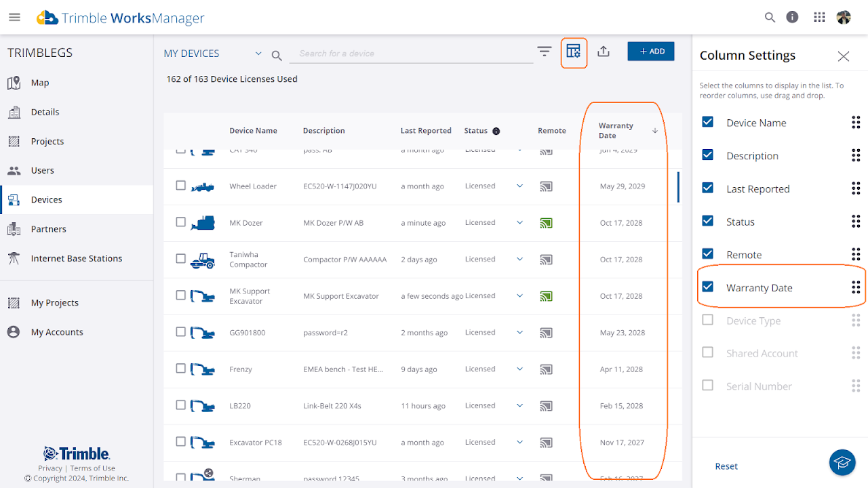This screenshot has height=488, width=868.
Task: Open the training graduation cap button
Action: coord(842,462)
